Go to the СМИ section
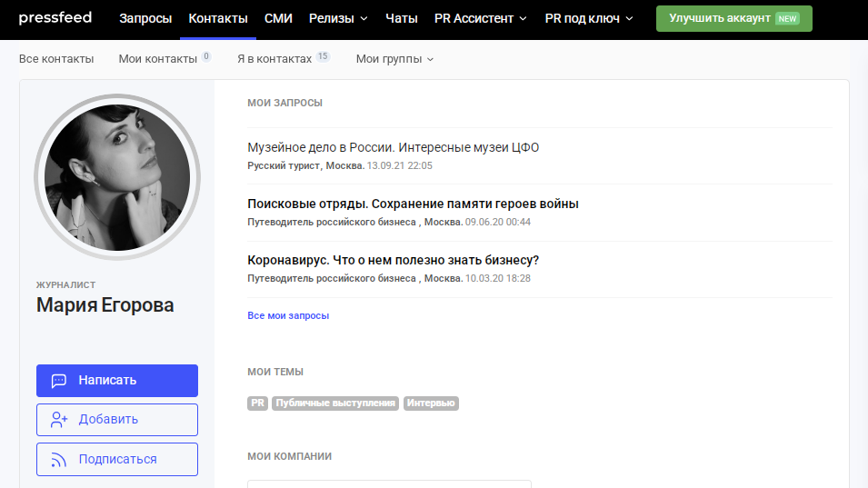This screenshot has height=488, width=868. (x=278, y=18)
